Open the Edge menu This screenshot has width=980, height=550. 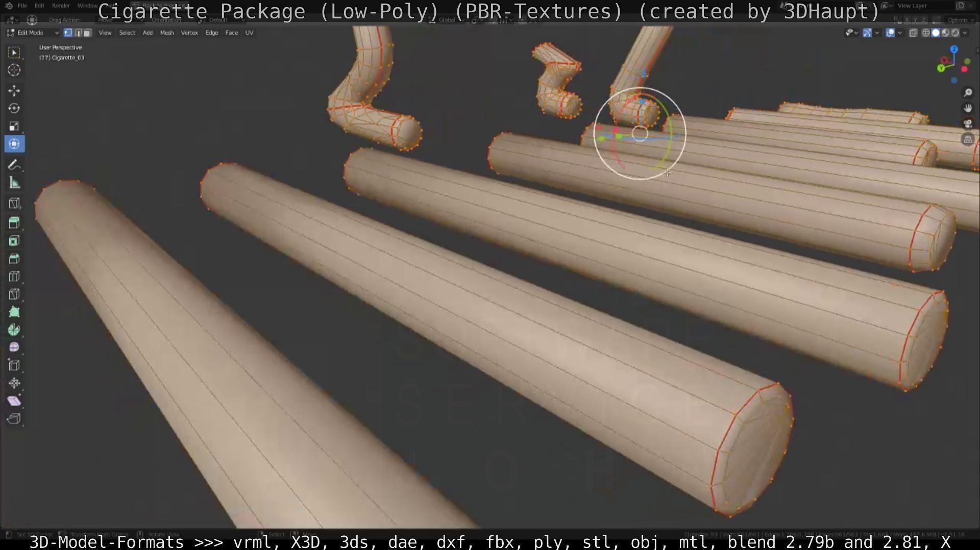coord(212,33)
